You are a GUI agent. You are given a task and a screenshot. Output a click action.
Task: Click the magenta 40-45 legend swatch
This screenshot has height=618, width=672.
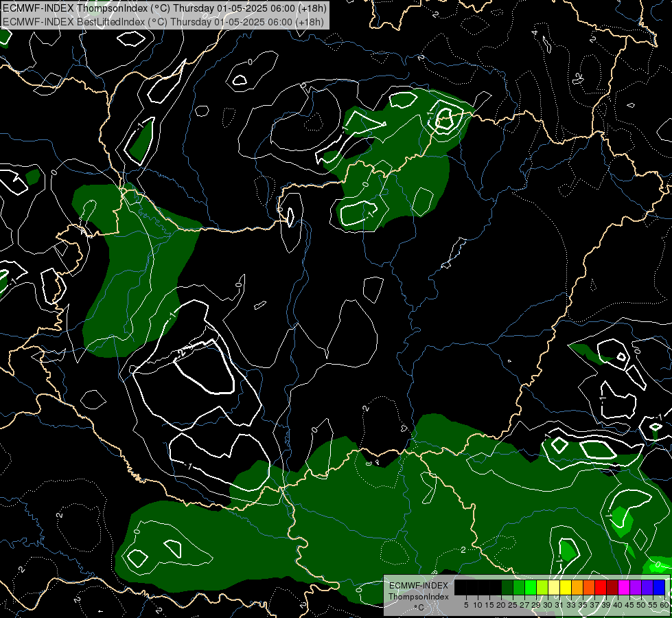[624, 587]
